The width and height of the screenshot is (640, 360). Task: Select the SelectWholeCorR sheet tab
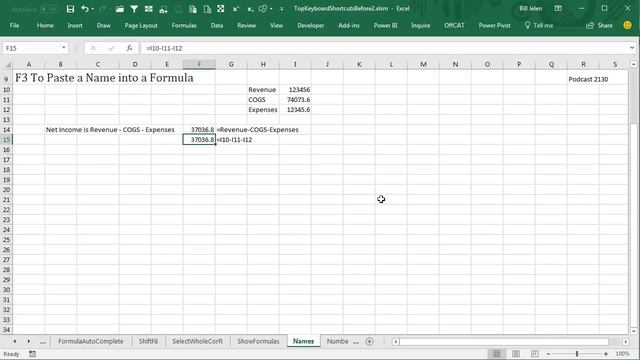point(197,341)
